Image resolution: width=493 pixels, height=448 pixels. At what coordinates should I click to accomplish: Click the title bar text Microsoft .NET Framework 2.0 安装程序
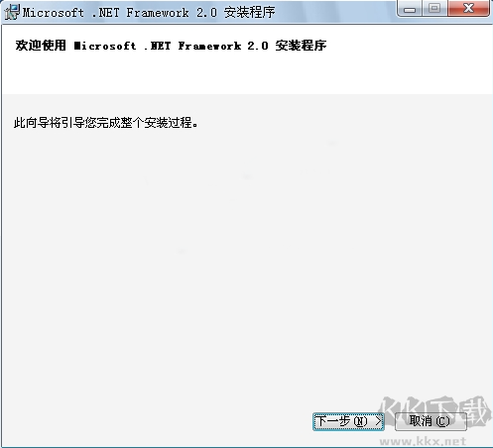coord(149,13)
